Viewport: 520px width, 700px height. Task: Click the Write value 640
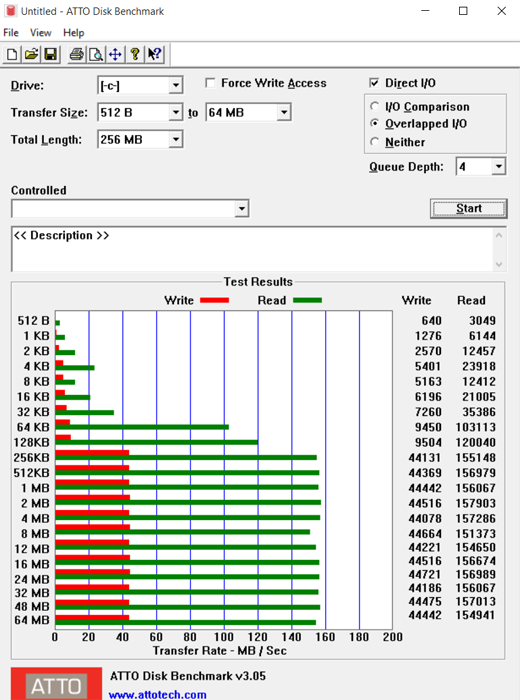(x=431, y=321)
